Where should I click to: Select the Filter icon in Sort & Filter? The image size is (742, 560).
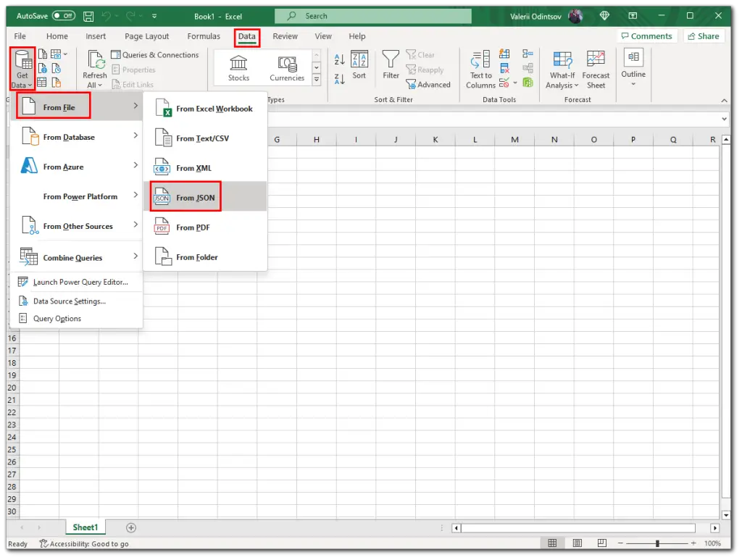click(391, 64)
